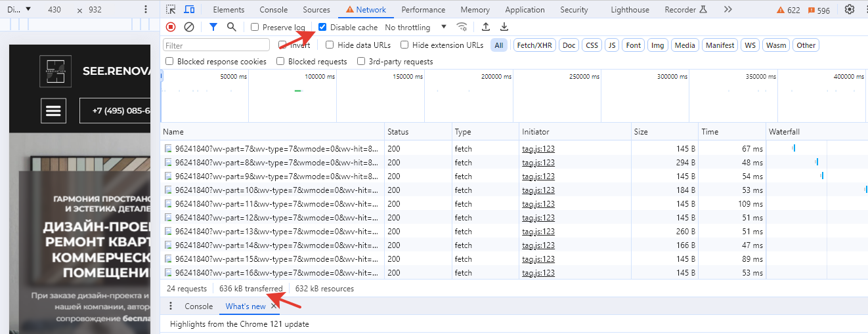Uncheck Disable cache checkbox
The image size is (868, 334).
coord(322,28)
